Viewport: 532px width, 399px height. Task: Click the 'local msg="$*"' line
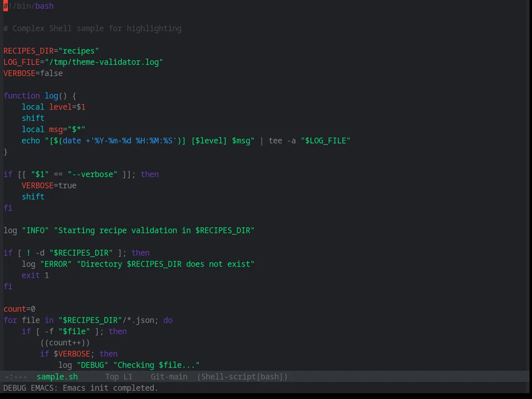click(x=54, y=129)
